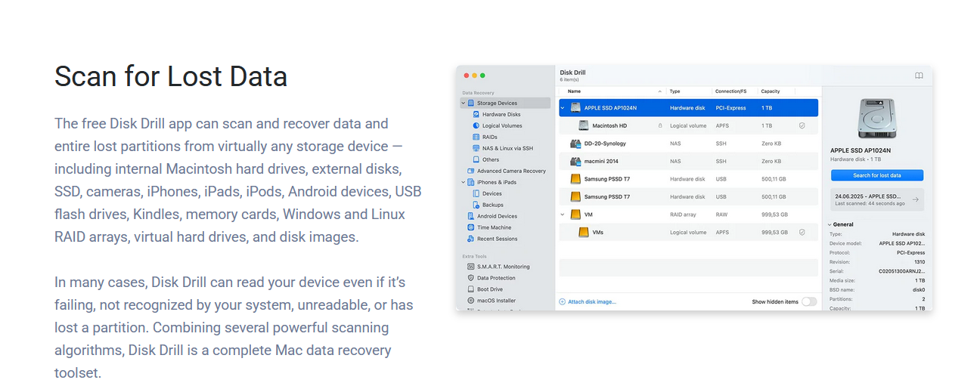Select the first Samsung PSSD T7 row

tap(688, 179)
